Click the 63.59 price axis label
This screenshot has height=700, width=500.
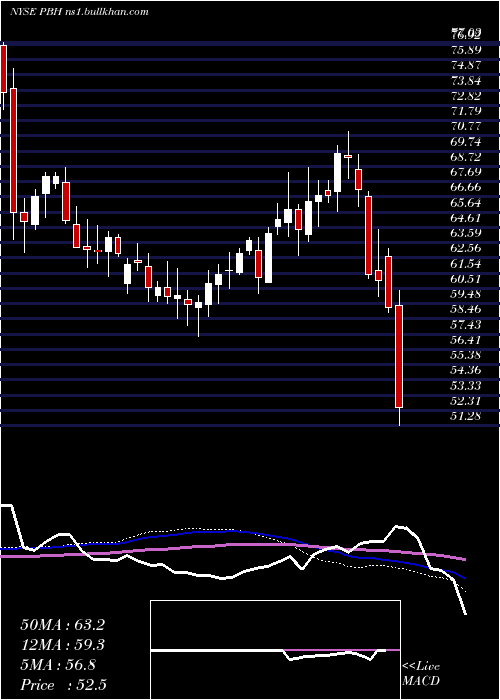(466, 233)
